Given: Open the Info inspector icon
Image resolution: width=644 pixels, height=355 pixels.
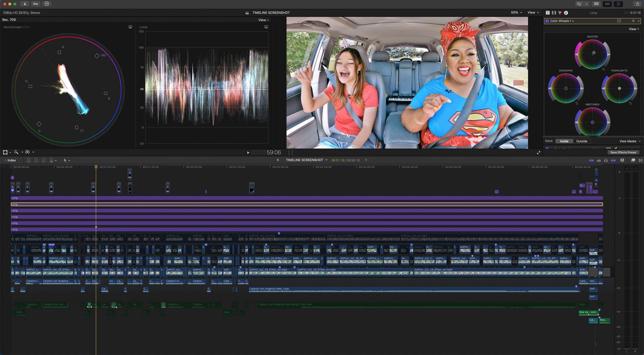Looking at the screenshot, I should point(566,13).
